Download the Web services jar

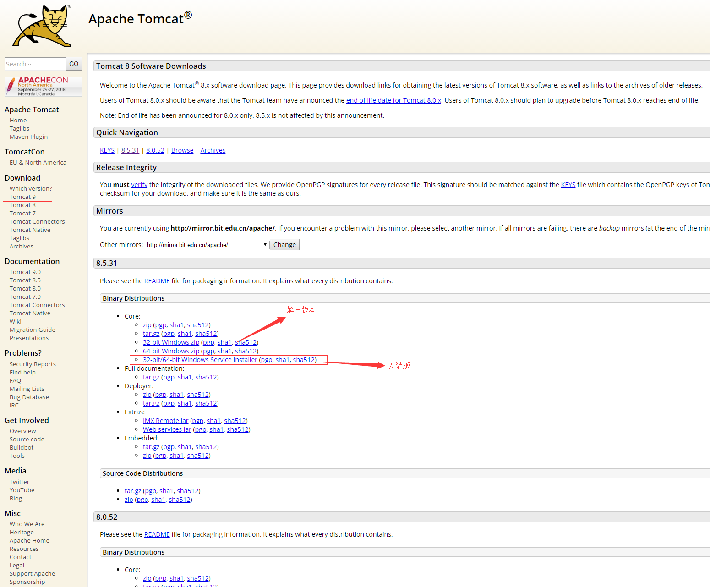point(167,429)
